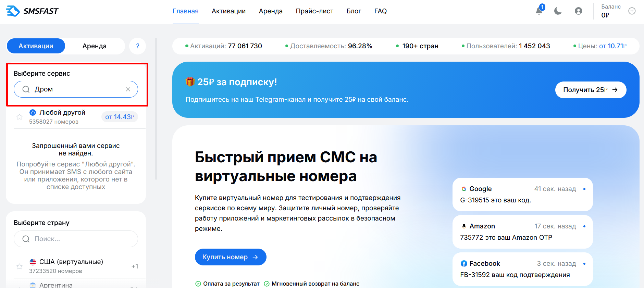Switch to the Аренда sidebar tab
This screenshot has width=644, height=288.
[x=95, y=46]
